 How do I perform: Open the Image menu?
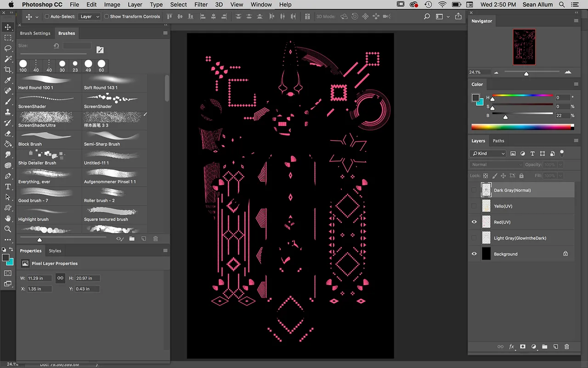click(x=112, y=5)
